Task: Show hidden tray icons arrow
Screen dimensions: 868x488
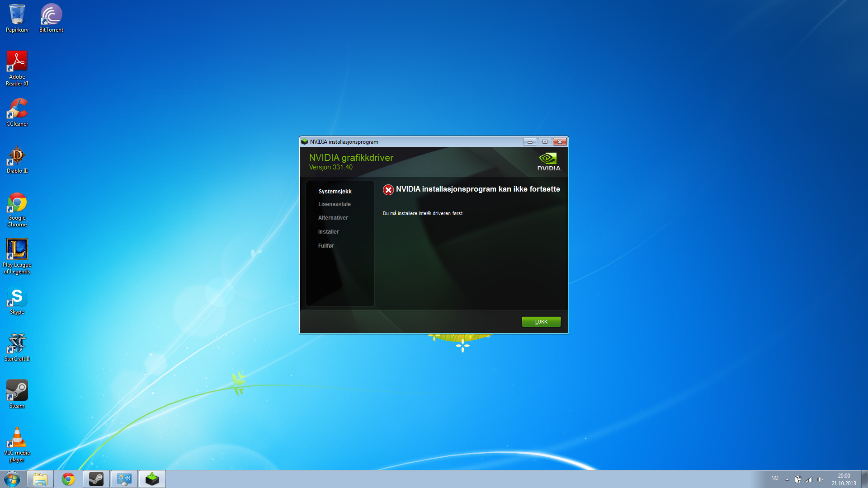Action: tap(787, 479)
